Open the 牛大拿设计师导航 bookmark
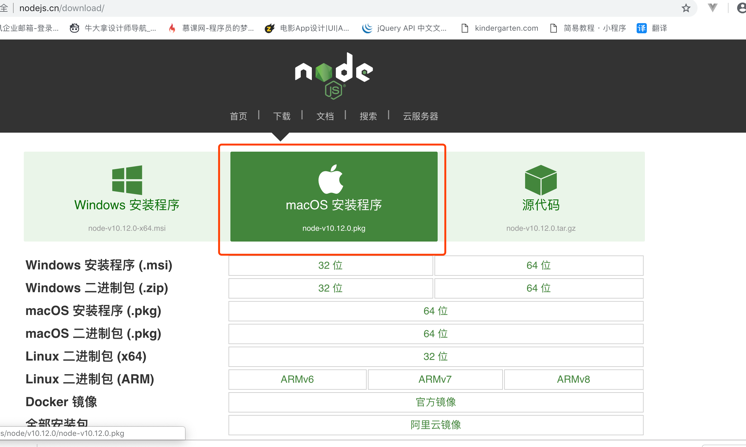Screen dimensions: 746x447 (113, 28)
